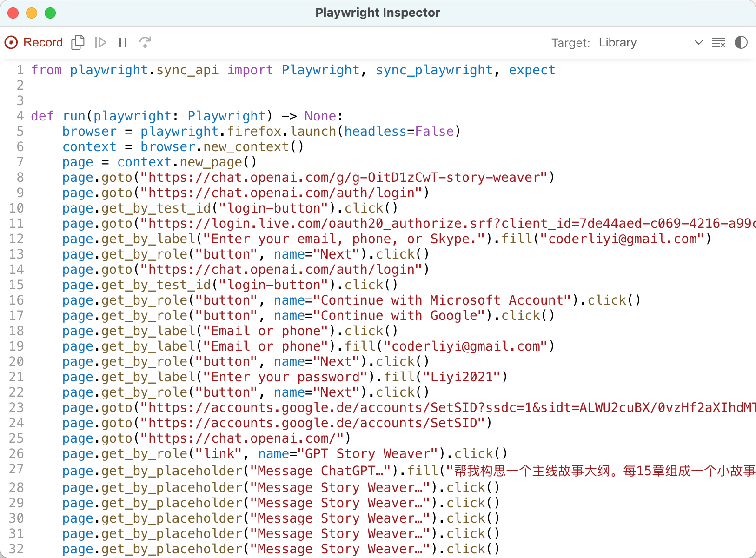
Task: Maximize window with the green button
Action: click(50, 13)
